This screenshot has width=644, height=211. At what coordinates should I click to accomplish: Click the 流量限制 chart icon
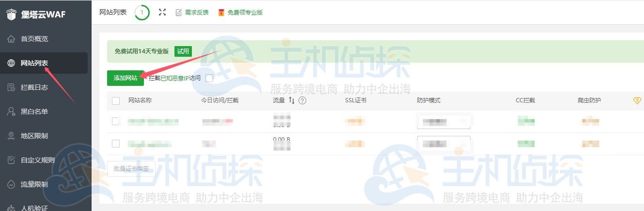pos(11,184)
